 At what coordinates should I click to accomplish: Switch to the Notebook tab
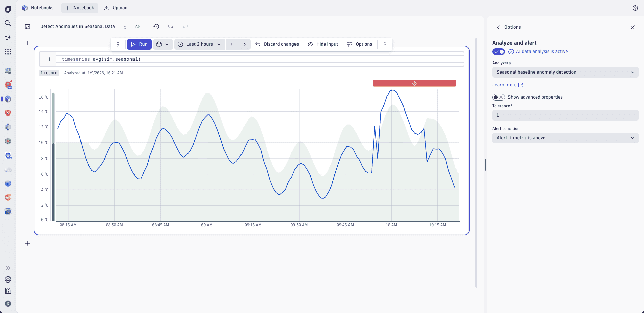pos(79,8)
